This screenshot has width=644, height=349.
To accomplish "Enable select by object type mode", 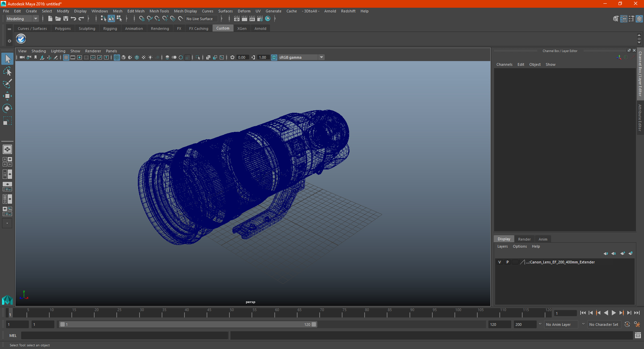I will pyautogui.click(x=111, y=19).
